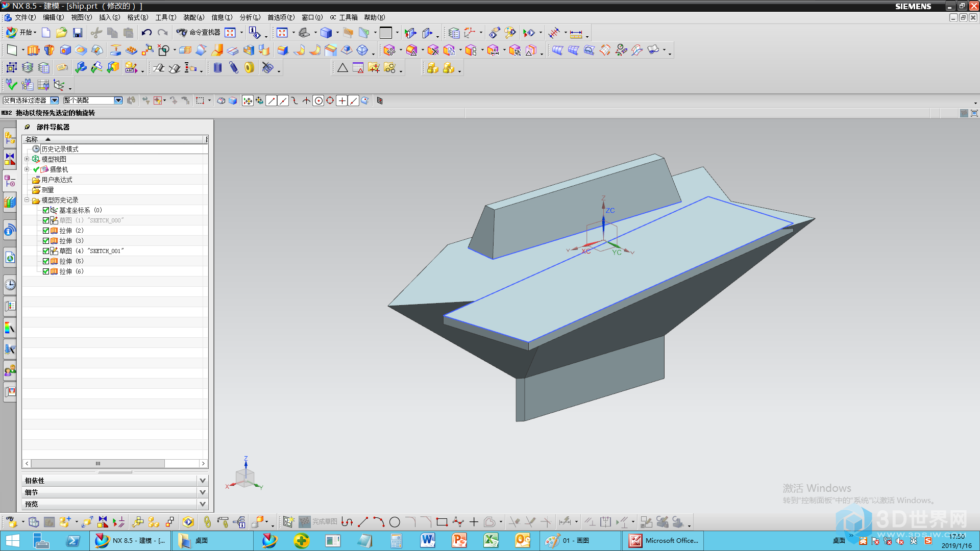This screenshot has height=551, width=980.
Task: Select the Rectangle tool in the bottom toolbar
Action: click(442, 522)
